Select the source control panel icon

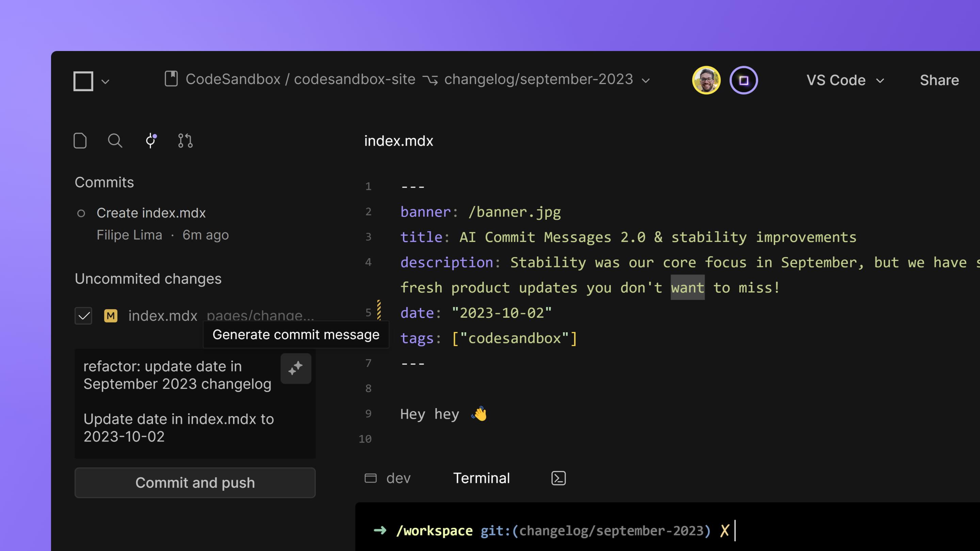[150, 141]
